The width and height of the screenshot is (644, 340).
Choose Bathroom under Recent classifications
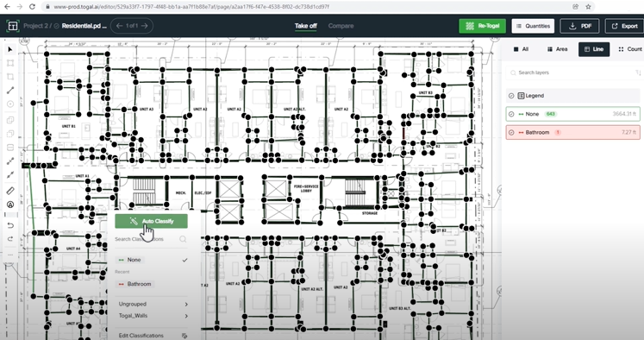[135, 284]
